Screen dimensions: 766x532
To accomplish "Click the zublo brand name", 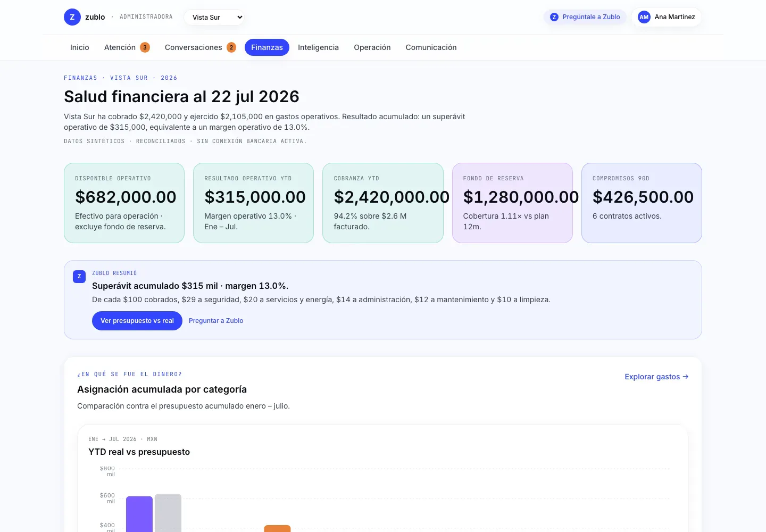I will click(x=95, y=17).
